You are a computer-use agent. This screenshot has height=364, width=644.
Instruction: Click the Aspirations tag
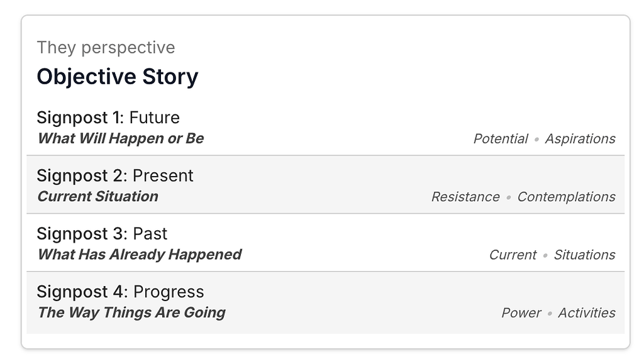(x=580, y=139)
